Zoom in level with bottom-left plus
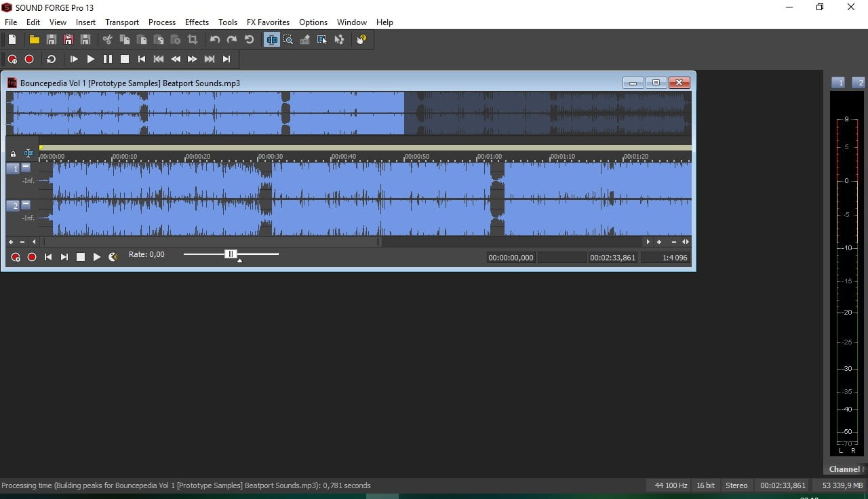This screenshot has width=868, height=499. point(10,241)
